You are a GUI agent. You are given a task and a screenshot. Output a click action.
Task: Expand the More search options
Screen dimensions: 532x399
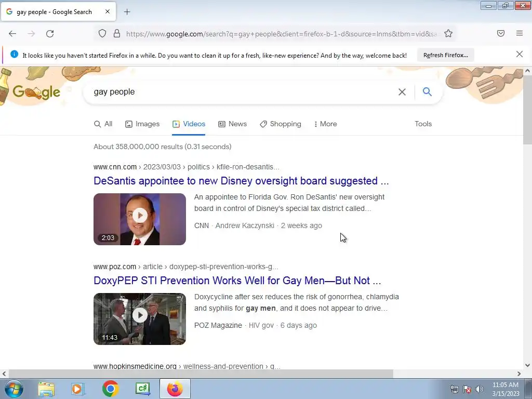tap(325, 124)
